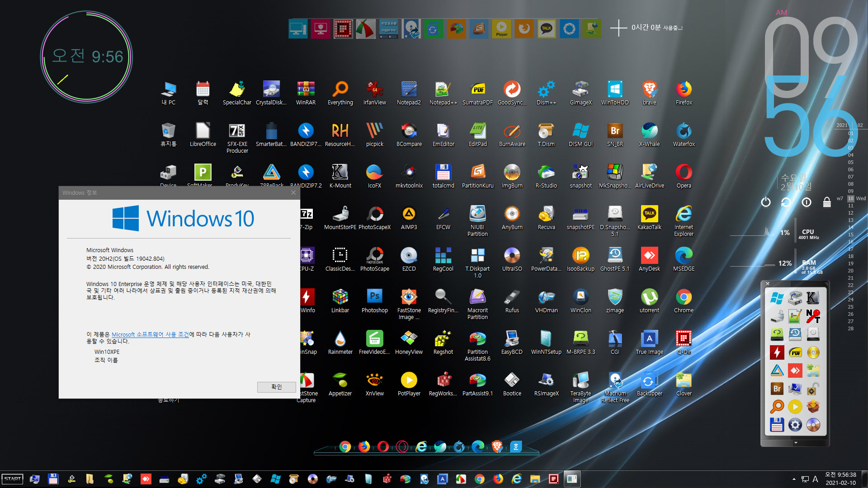
Task: Click 확인 button in Windows 정보 dialog
Action: click(276, 387)
